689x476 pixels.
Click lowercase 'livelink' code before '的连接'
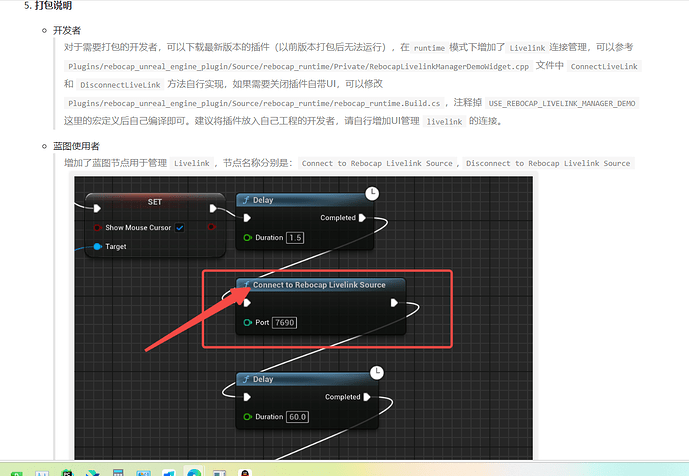tap(444, 122)
